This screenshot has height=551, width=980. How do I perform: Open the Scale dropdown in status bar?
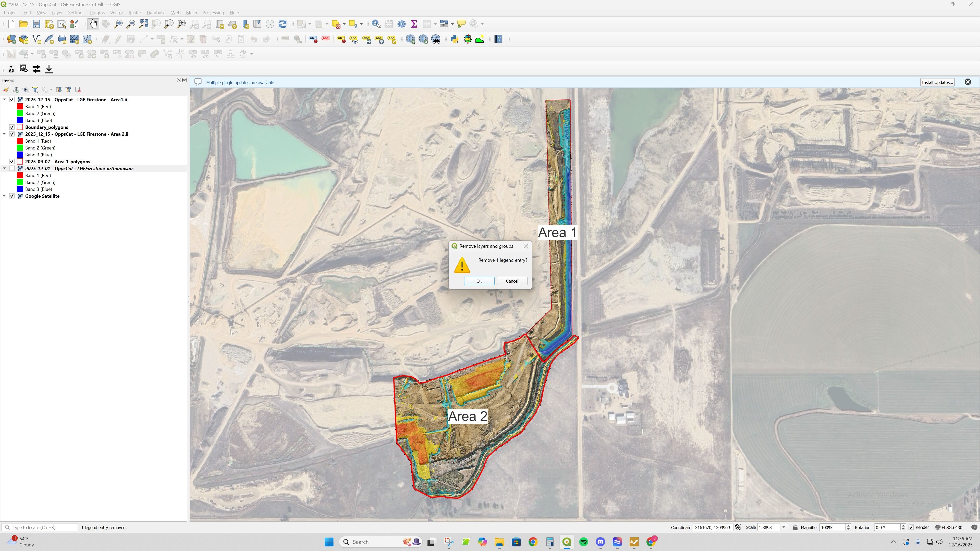point(784,528)
